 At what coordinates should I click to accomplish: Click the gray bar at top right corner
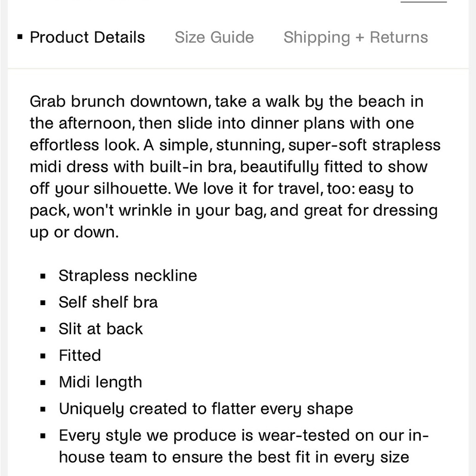[424, 1]
